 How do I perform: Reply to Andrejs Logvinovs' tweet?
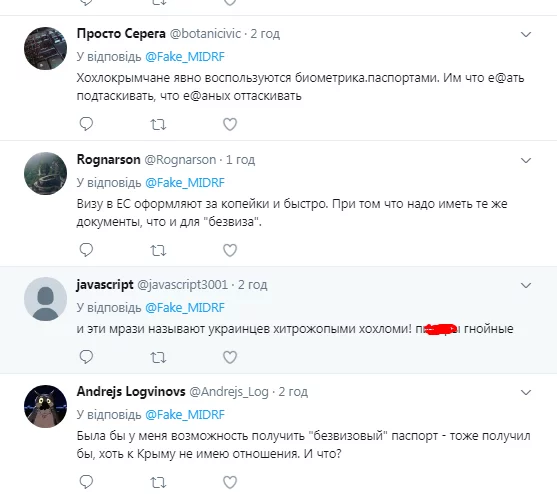point(86,482)
